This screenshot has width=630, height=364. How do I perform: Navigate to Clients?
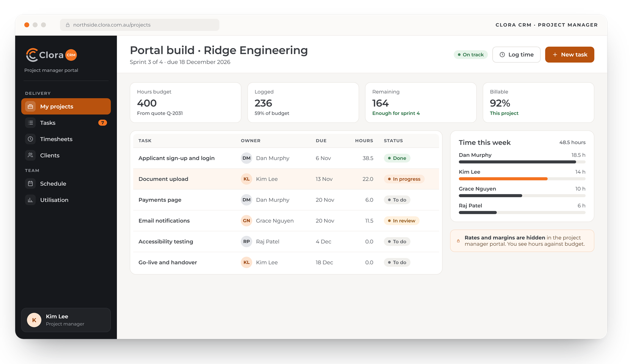click(x=66, y=155)
